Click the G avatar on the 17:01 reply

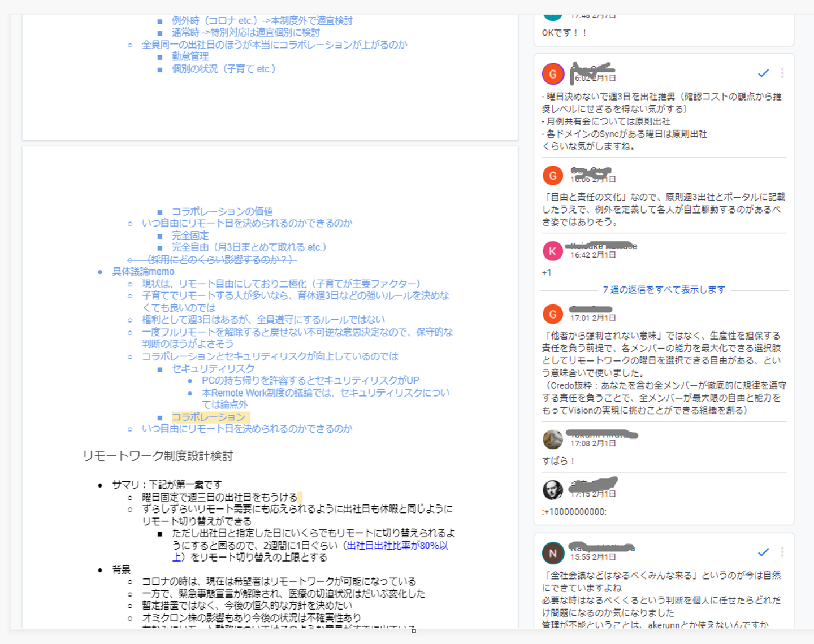click(553, 315)
